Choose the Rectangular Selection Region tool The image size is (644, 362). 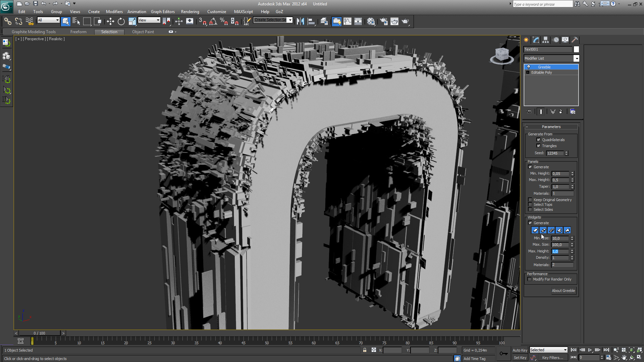click(87, 21)
